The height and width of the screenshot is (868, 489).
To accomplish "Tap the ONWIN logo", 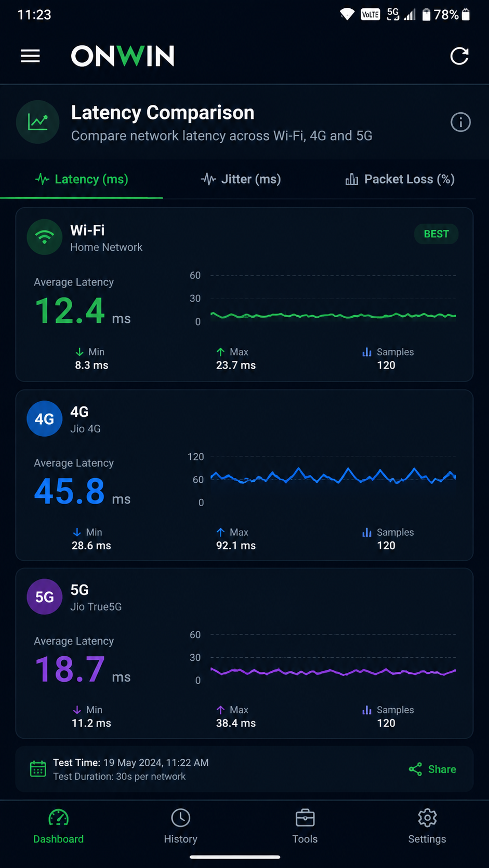I will click(123, 56).
